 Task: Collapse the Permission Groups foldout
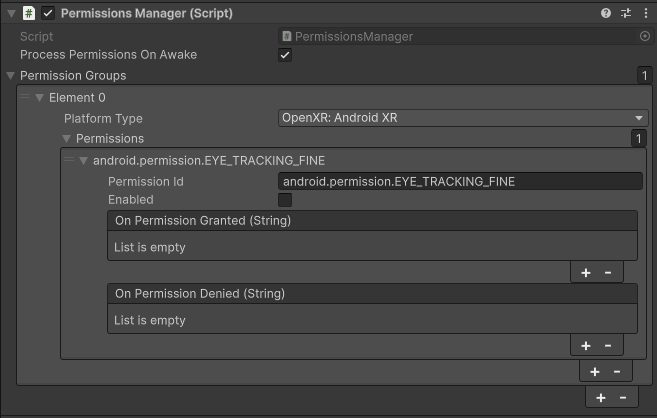(x=11, y=76)
